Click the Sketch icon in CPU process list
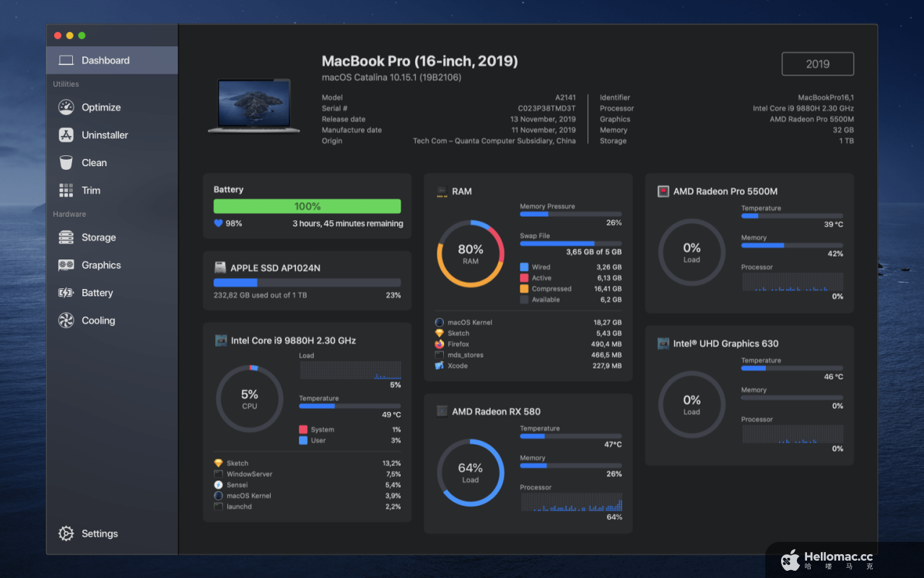 [219, 463]
